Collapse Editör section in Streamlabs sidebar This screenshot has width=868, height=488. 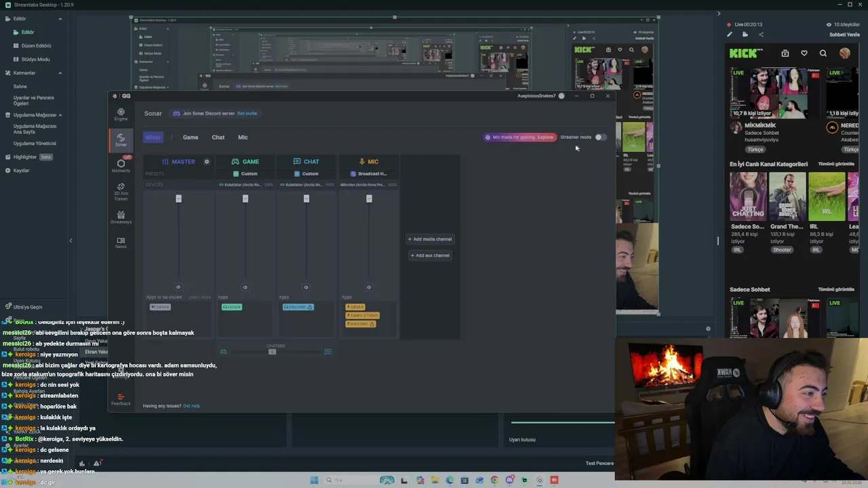point(60,18)
